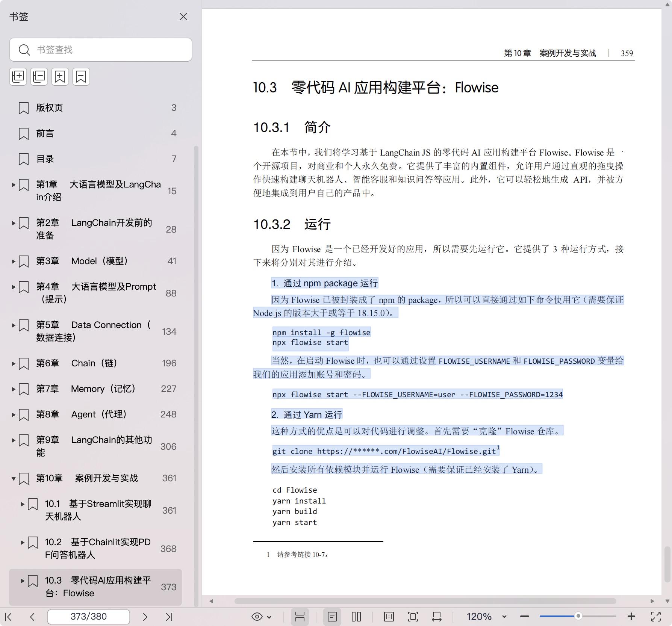Viewport: 672px width, 626px height.
Task: Go to the next page
Action: tap(145, 617)
